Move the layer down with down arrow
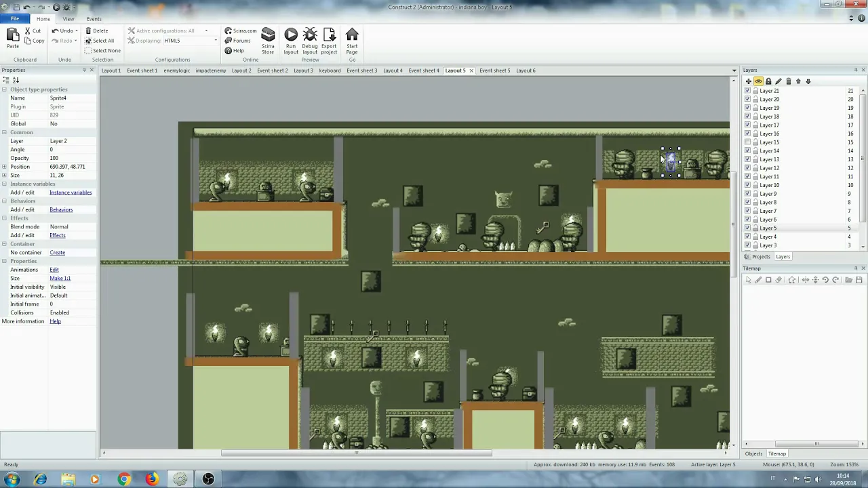This screenshot has height=488, width=868. click(x=808, y=81)
